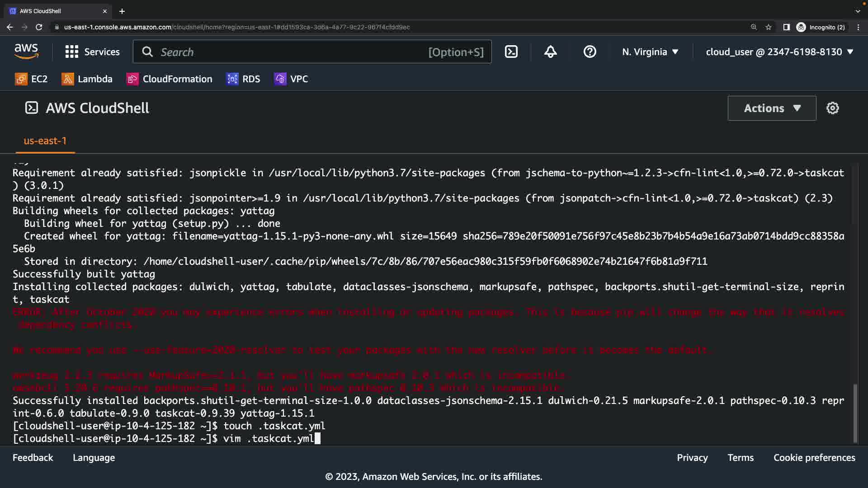Go to Lambda from favorites bar
The height and width of the screenshot is (488, 868).
coord(87,79)
